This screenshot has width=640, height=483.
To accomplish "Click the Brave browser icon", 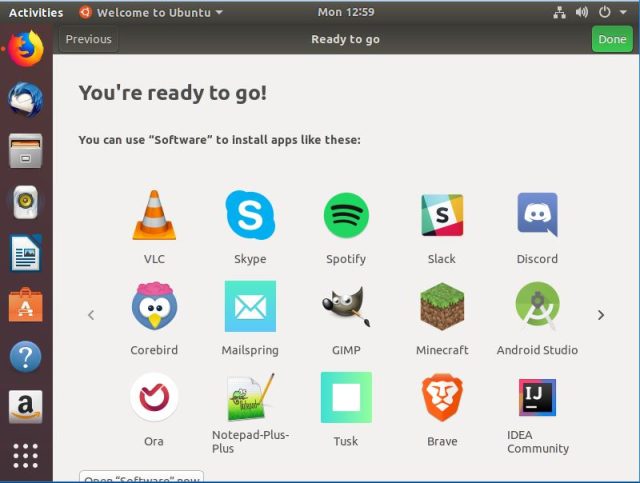I will (x=442, y=397).
